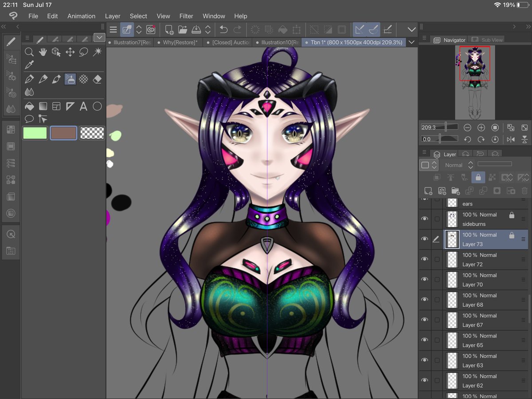Select the green main color swatch
The image size is (532, 399).
click(35, 133)
